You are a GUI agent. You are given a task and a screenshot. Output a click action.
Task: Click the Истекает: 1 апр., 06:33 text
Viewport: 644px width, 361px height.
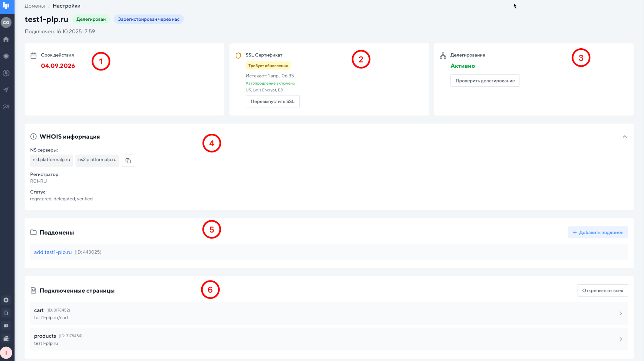pos(270,76)
